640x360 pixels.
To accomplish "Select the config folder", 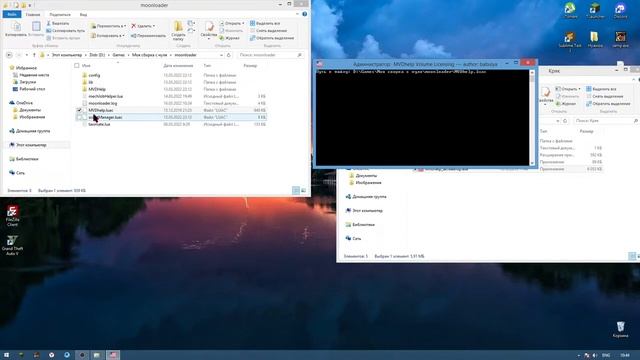I will [94, 75].
